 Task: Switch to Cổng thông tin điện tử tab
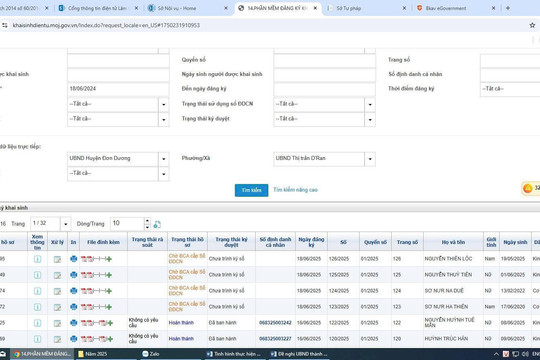coord(98,8)
